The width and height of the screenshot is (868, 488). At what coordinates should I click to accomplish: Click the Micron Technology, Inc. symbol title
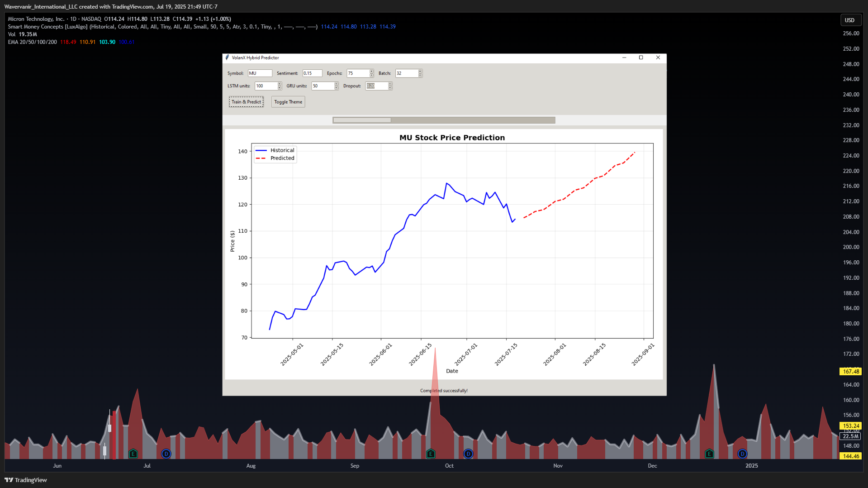(x=36, y=19)
